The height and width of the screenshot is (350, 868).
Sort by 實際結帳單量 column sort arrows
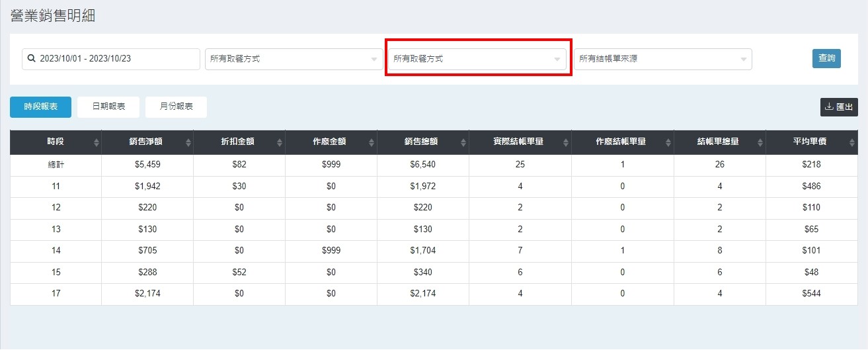(x=567, y=142)
